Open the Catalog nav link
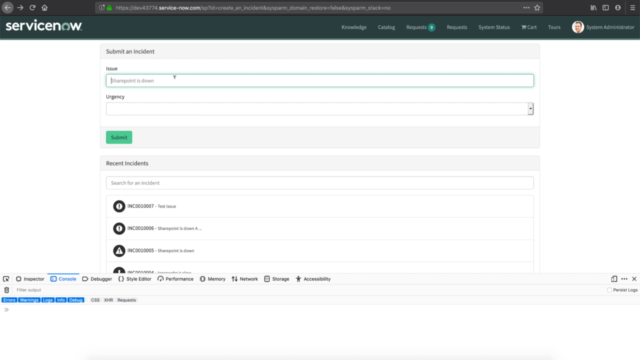The height and width of the screenshot is (360, 640). (386, 27)
